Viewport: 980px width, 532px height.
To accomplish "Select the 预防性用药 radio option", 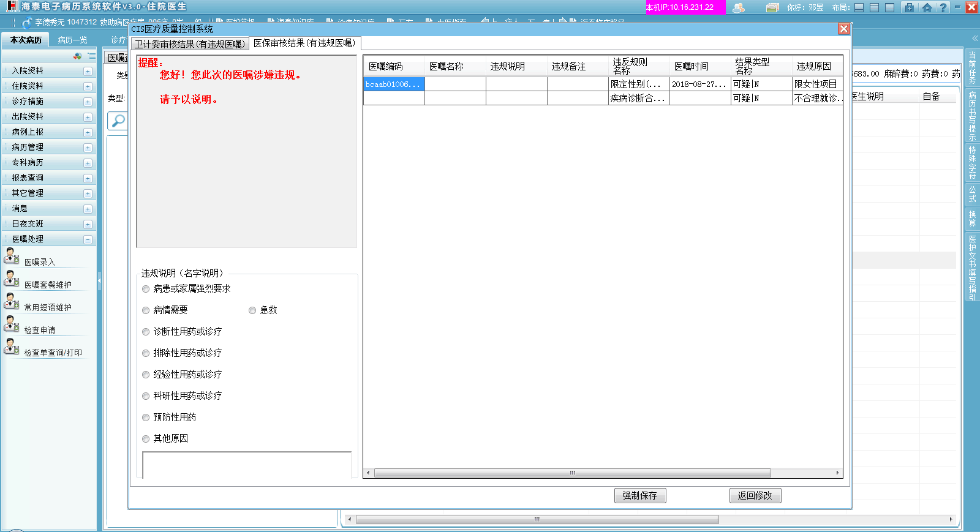I will pyautogui.click(x=146, y=418).
